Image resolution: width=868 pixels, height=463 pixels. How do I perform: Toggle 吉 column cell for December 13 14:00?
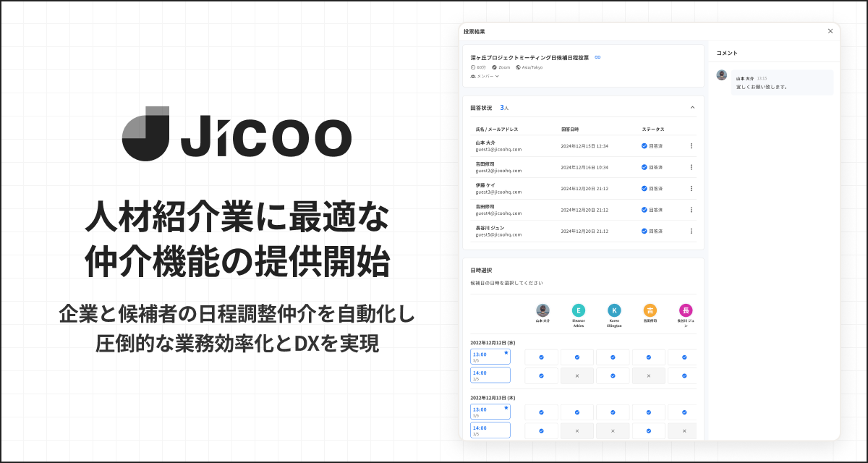tap(649, 430)
